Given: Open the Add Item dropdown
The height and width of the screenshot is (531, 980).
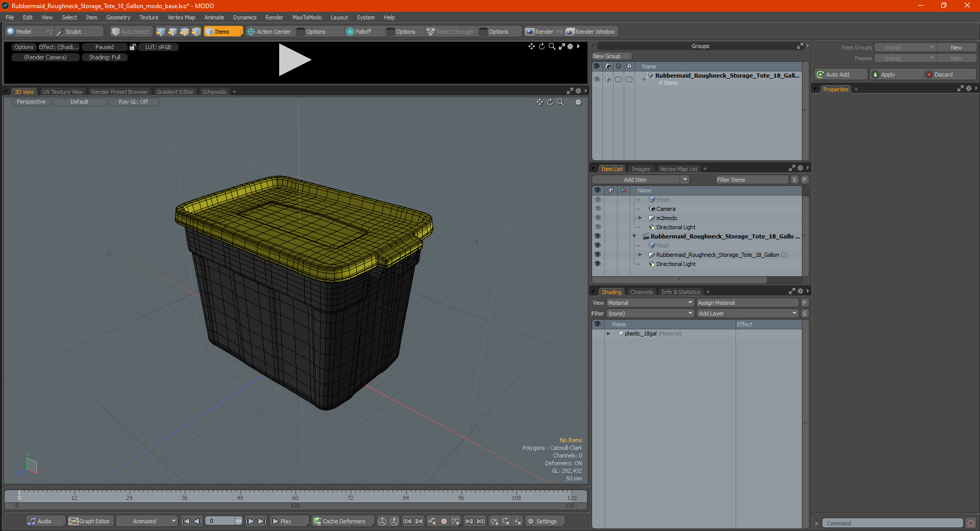Looking at the screenshot, I should pos(685,180).
